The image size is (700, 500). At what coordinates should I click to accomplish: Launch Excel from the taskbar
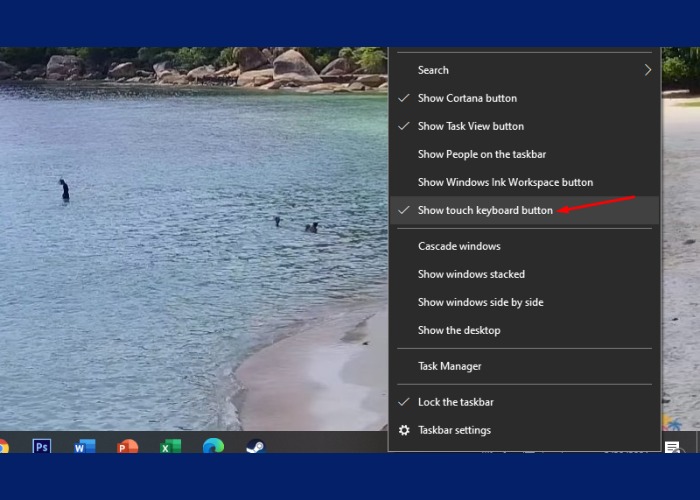[170, 447]
